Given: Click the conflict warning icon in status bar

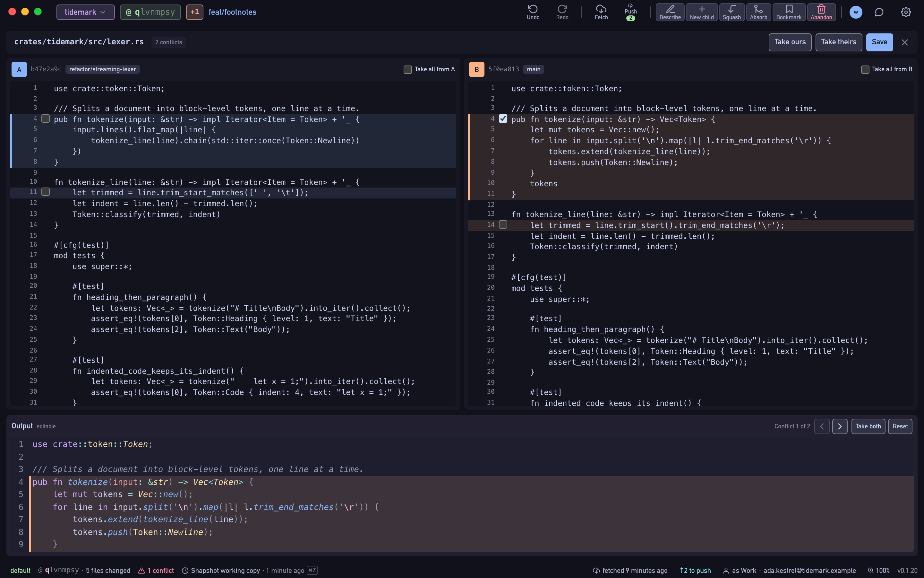Looking at the screenshot, I should coord(141,570).
